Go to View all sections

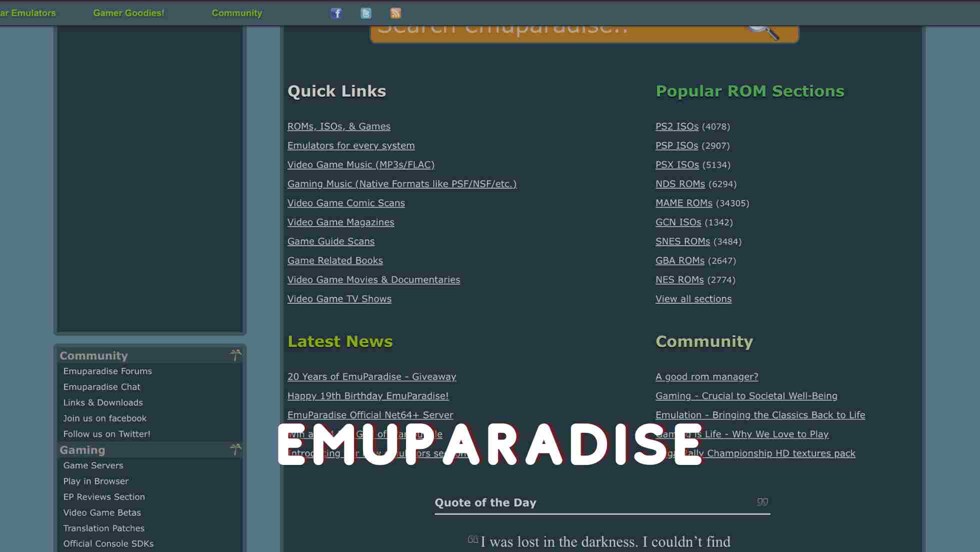pos(693,299)
